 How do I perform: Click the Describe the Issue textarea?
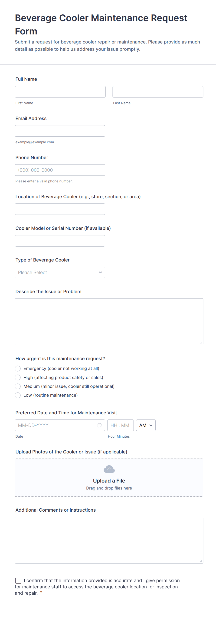click(109, 322)
